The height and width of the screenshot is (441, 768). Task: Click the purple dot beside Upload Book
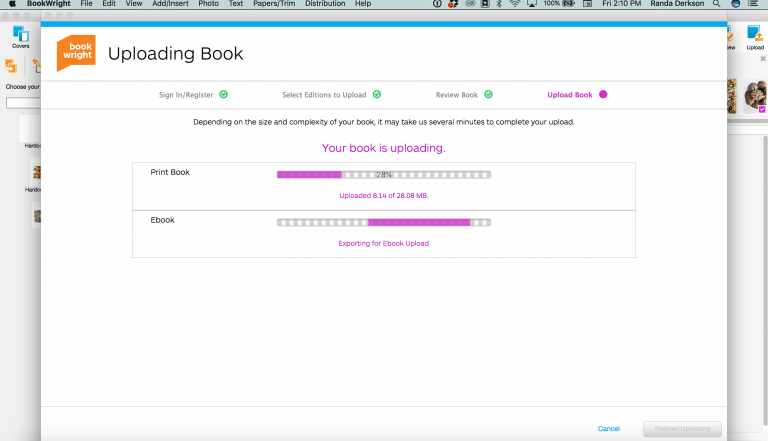click(603, 94)
